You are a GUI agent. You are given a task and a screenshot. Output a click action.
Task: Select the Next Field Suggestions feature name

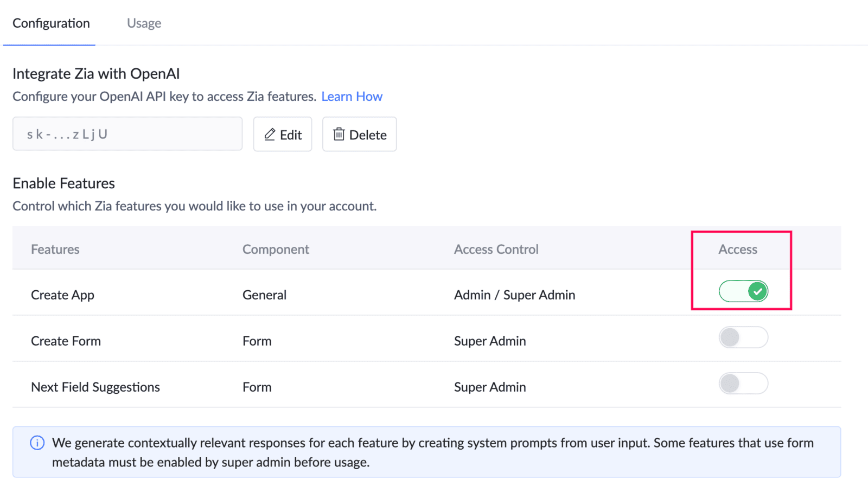point(95,387)
